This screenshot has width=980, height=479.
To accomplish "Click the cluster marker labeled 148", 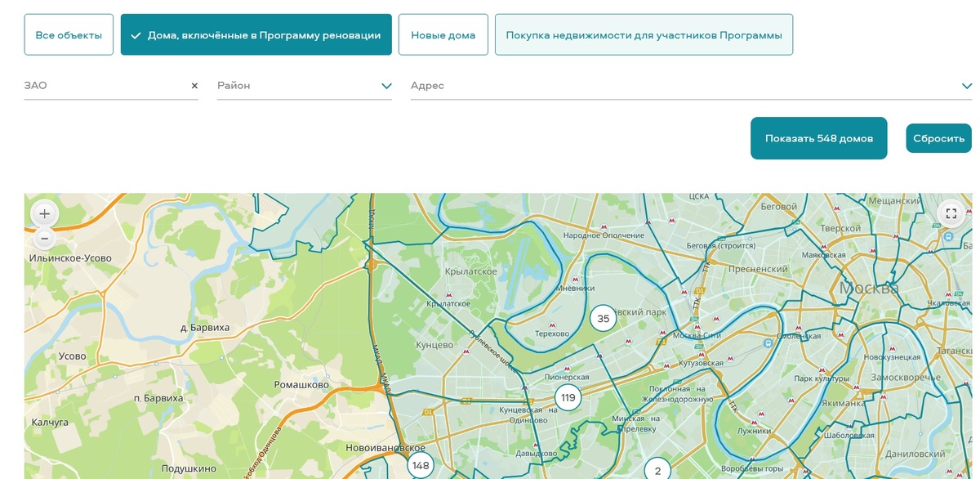I will pyautogui.click(x=421, y=465).
